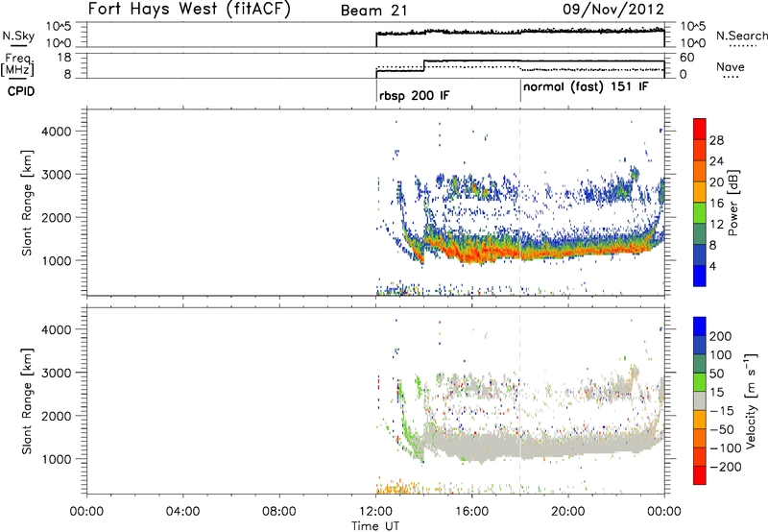Viewport: 768px width, 532px height.
Task: Pick the red top segment of Power colorbar
Action: [700, 129]
